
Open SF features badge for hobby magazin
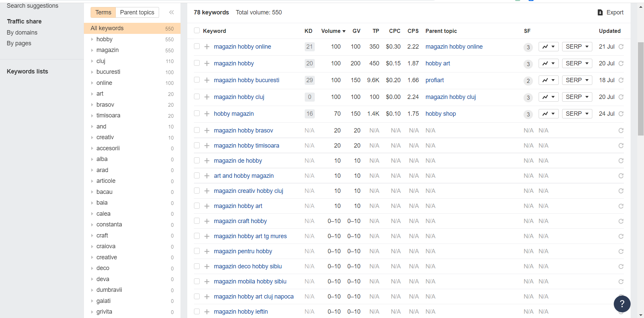tap(528, 114)
